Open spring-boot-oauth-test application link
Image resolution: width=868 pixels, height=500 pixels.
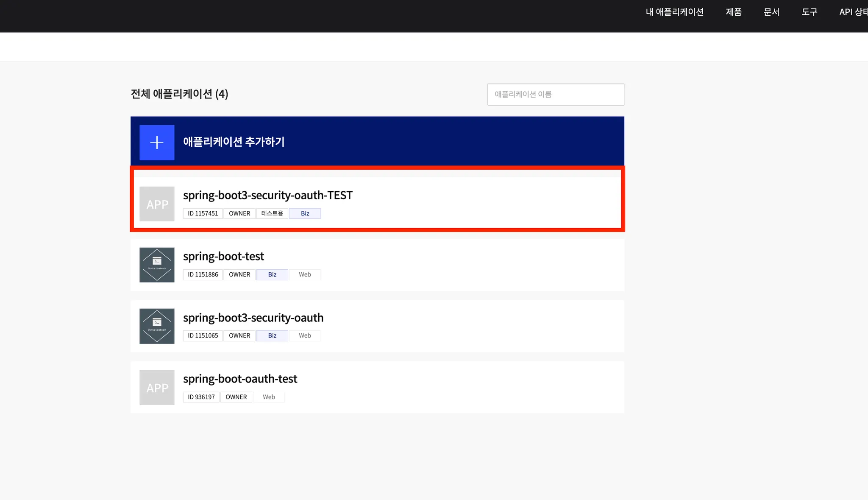[x=240, y=379]
